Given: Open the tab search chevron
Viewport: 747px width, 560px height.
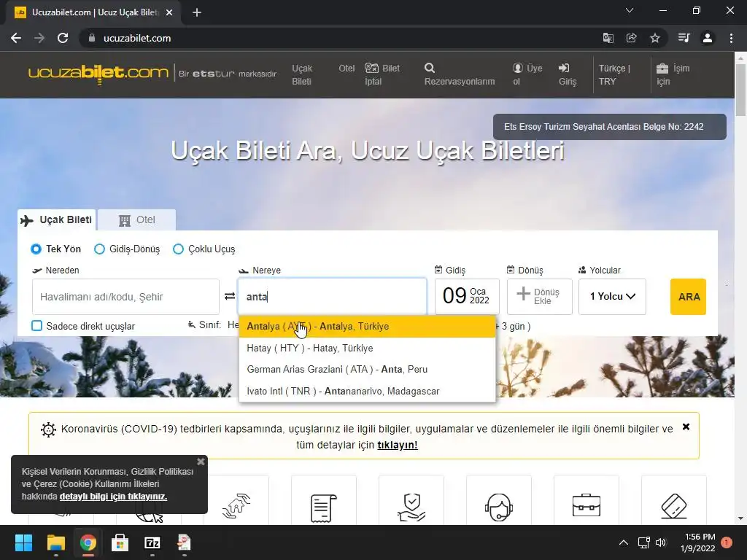Looking at the screenshot, I should (x=630, y=10).
